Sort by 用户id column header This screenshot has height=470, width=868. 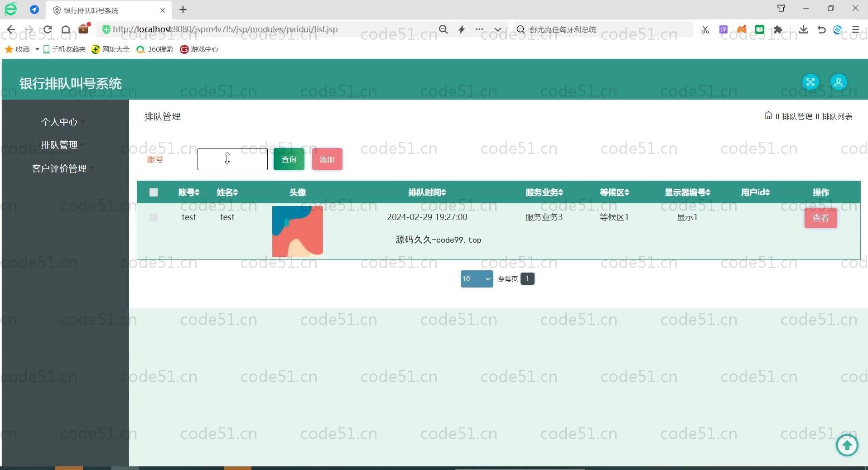pyautogui.click(x=756, y=192)
